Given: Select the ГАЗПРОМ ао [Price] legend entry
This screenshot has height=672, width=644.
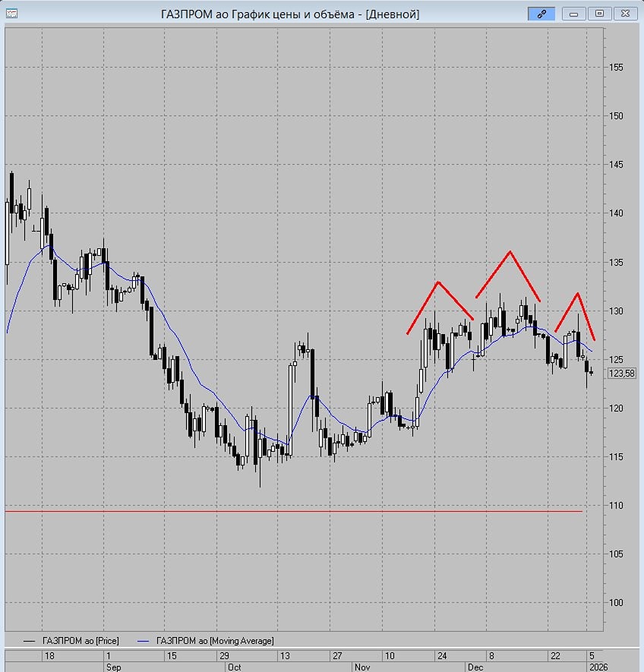Looking at the screenshot, I should [x=71, y=641].
